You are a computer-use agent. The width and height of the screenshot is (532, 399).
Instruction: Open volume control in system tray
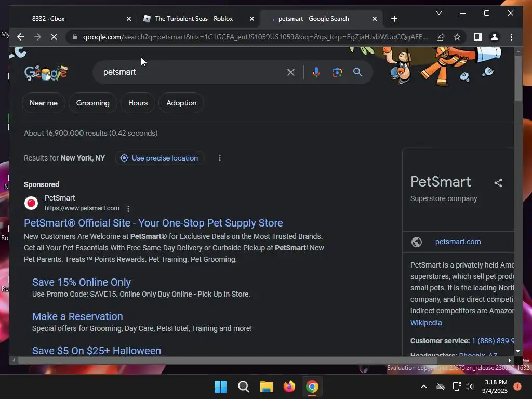469,387
